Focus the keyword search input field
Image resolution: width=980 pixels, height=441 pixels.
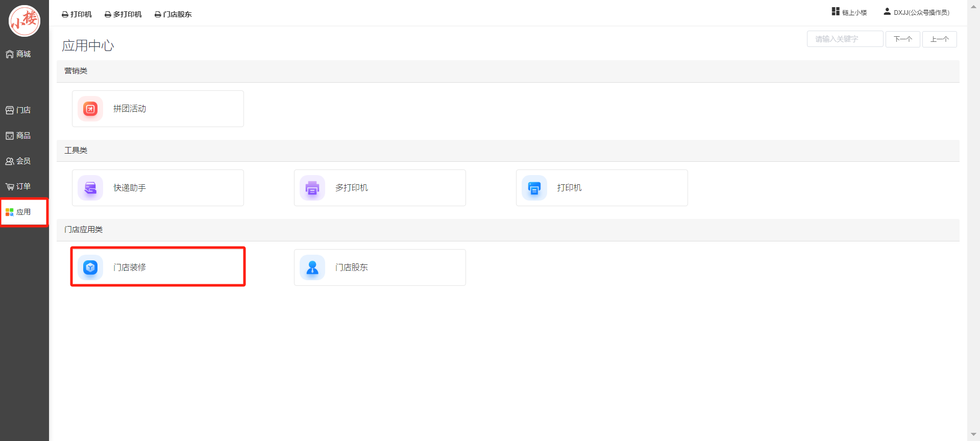coord(845,39)
